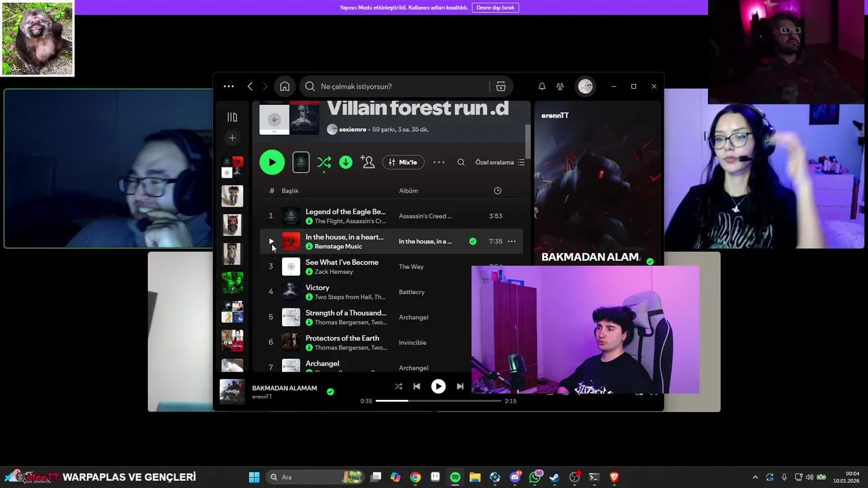
Task: Sort tracks by Başlık column
Action: point(290,190)
